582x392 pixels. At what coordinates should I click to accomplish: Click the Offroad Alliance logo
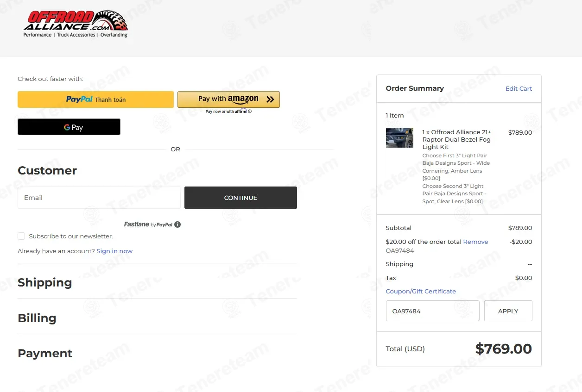(x=76, y=24)
